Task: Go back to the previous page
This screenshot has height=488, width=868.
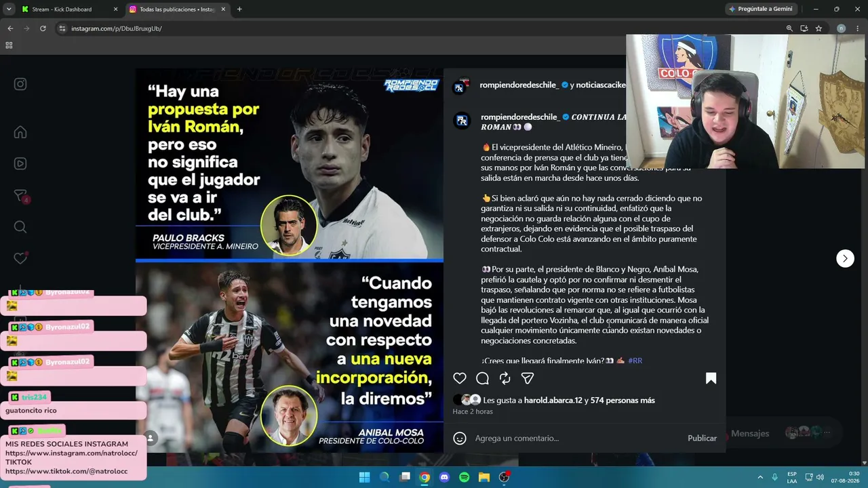Action: 10,28
